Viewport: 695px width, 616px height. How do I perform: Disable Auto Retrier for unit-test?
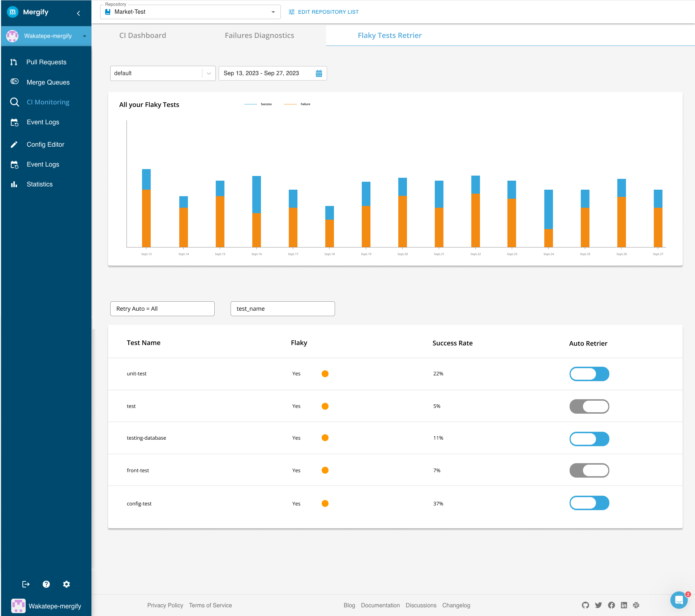589,374
